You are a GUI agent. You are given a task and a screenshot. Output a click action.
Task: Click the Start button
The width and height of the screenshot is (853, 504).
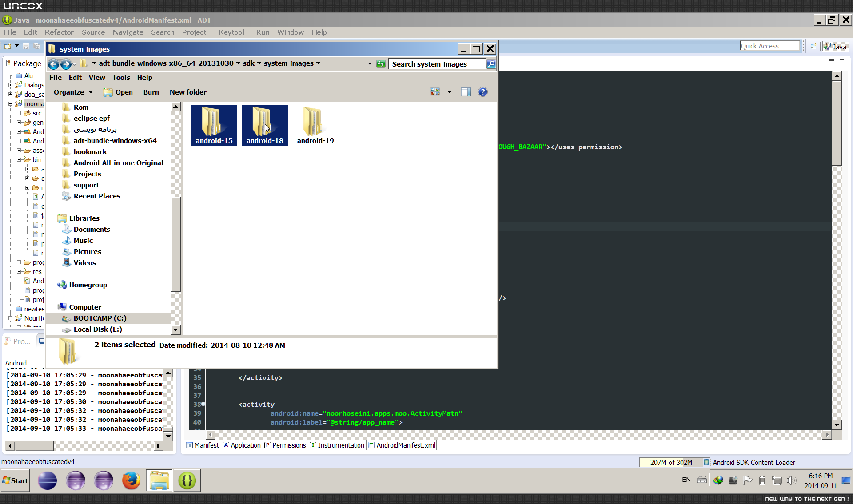(15, 480)
